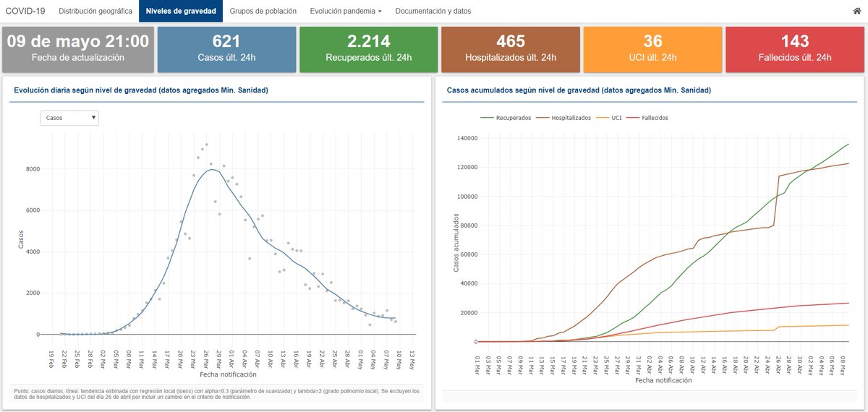The image size is (868, 412).
Task: Toggle Fallecidos series in chart legend
Action: coord(646,117)
